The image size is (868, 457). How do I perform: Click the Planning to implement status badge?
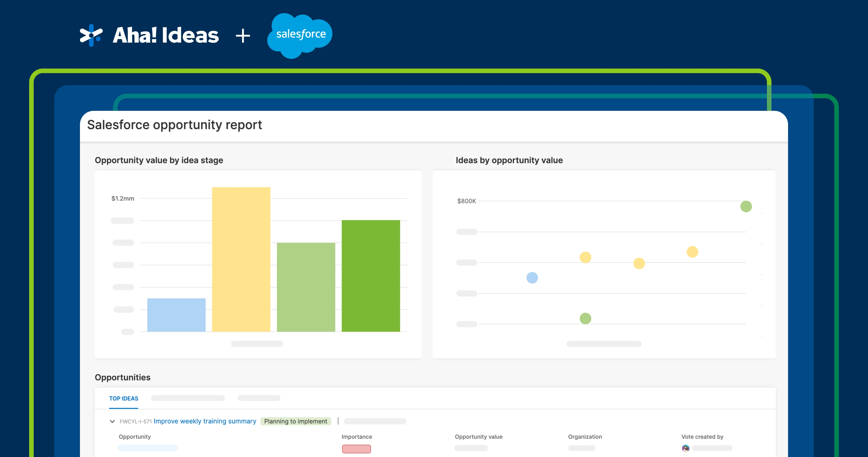(x=295, y=421)
